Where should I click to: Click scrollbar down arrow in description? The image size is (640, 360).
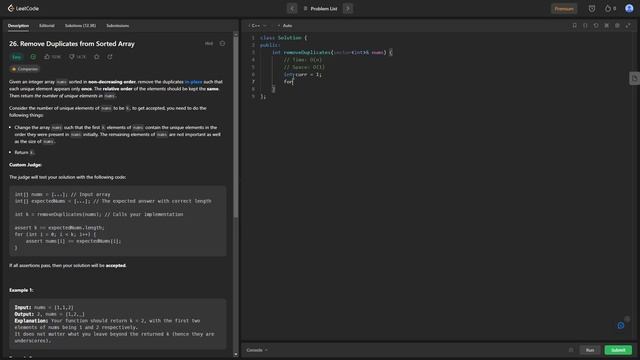point(236,354)
